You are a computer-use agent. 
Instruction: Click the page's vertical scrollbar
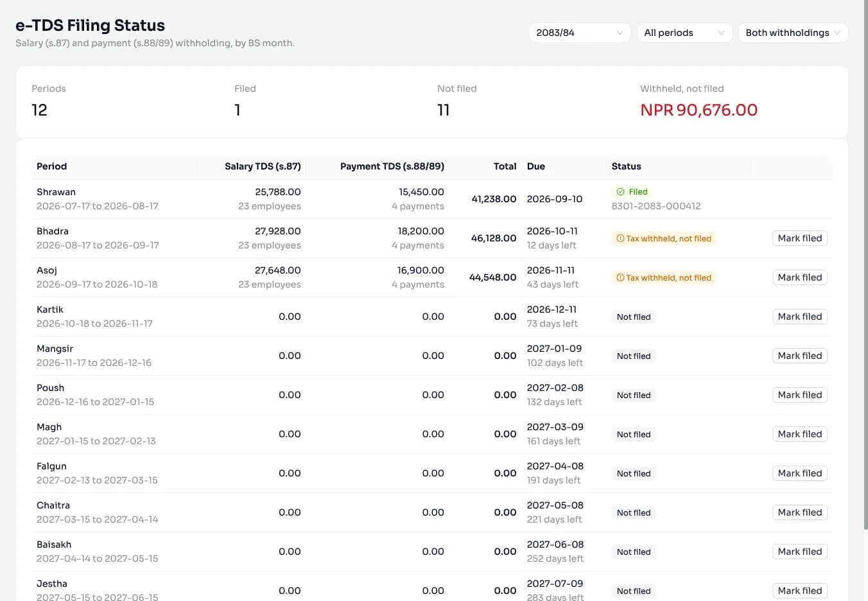pos(865,265)
